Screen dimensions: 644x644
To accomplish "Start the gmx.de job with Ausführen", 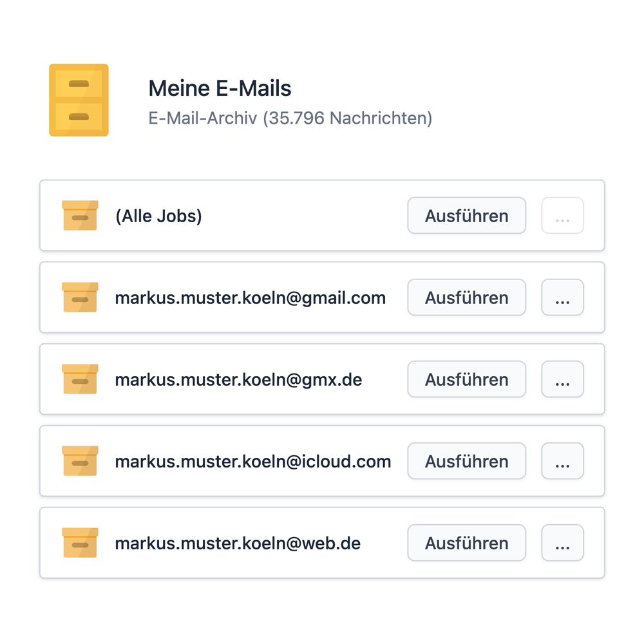I will [x=466, y=379].
